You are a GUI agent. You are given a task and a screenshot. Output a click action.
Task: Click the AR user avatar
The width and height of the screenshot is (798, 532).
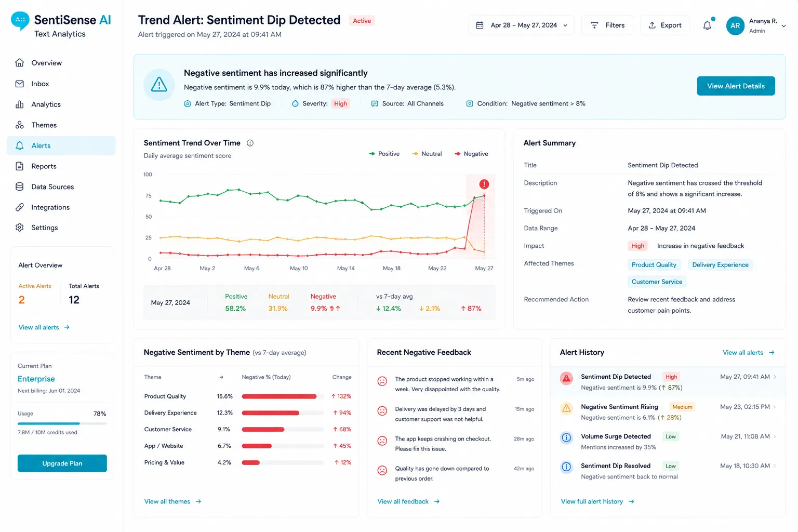[735, 25]
